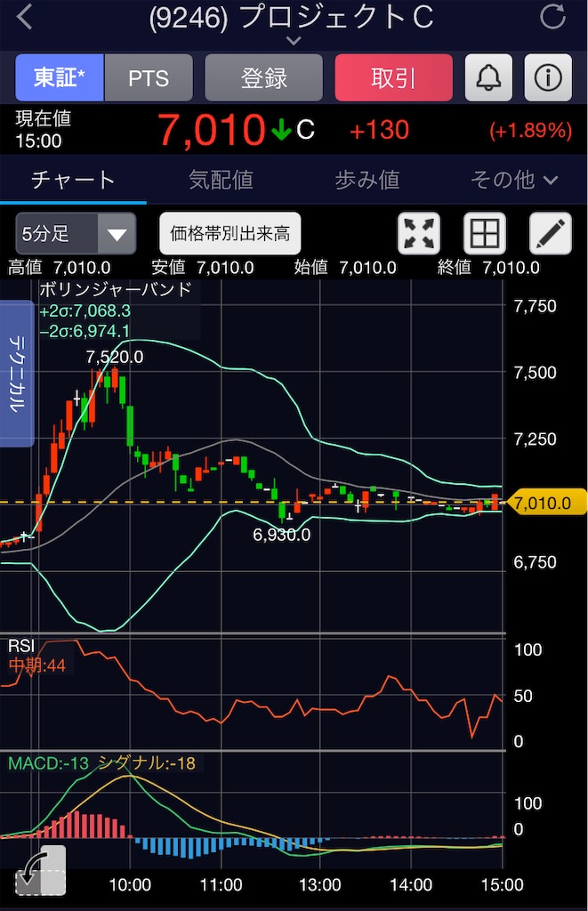Viewport: 588px width, 911px height.
Task: Open the chart drawing pencil tool
Action: [x=551, y=234]
